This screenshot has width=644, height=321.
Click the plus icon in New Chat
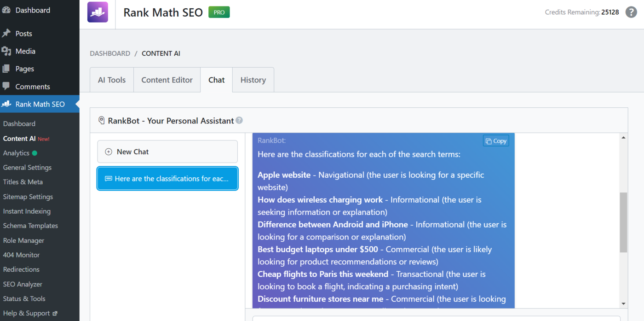tap(109, 152)
